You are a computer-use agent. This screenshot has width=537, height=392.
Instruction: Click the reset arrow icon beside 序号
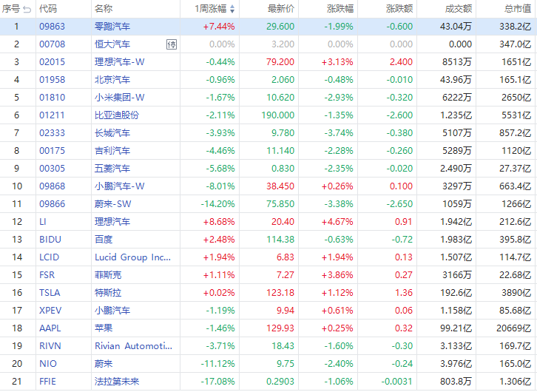tap(27, 9)
